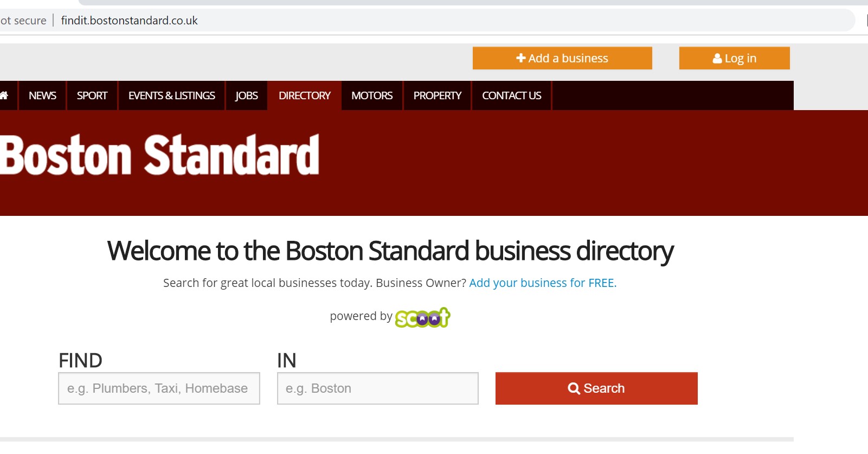Open the Jobs section

247,95
